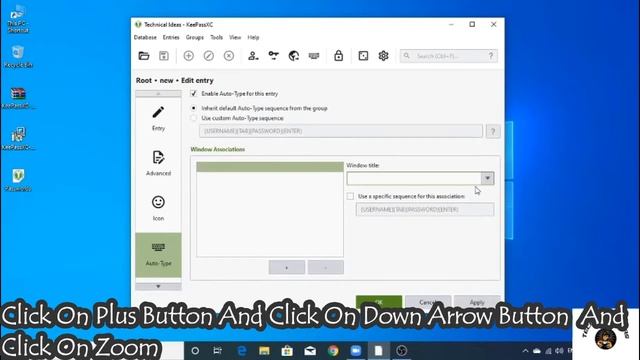Click Cortana search circle on taskbar
This screenshot has width=640, height=360.
click(195, 351)
